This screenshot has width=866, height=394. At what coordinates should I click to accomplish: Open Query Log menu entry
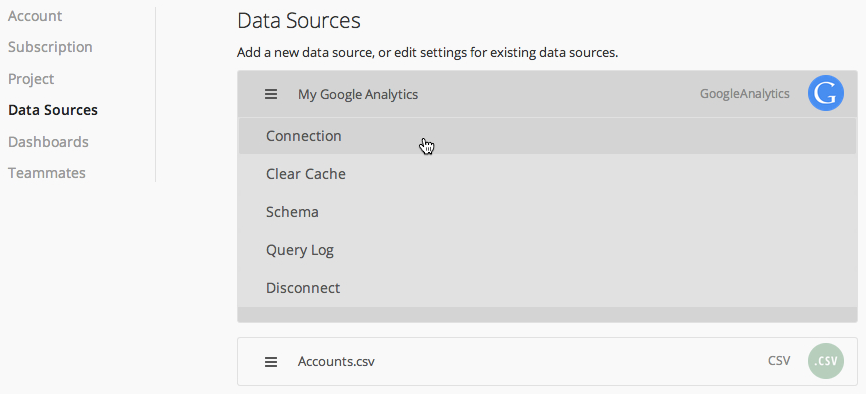pyautogui.click(x=547, y=250)
